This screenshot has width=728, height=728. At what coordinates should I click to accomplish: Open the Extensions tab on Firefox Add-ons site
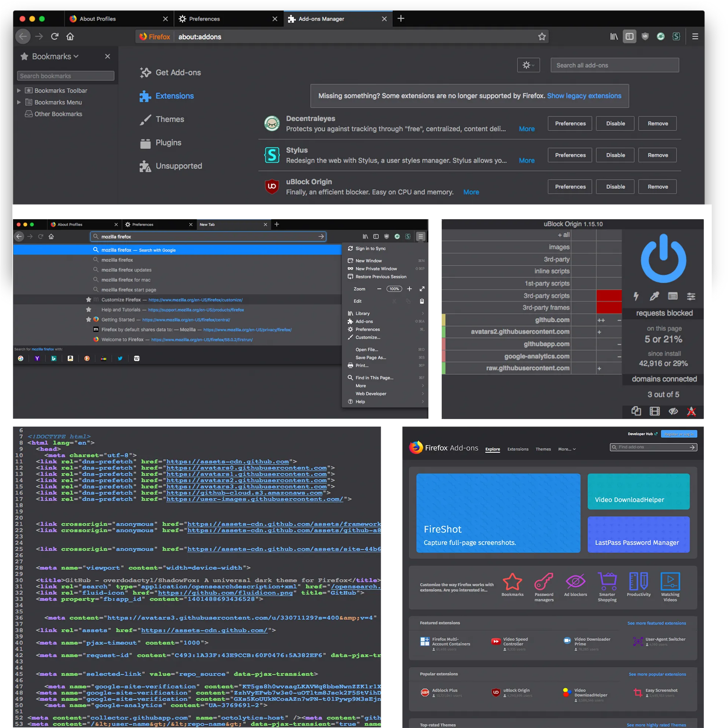[x=518, y=449]
